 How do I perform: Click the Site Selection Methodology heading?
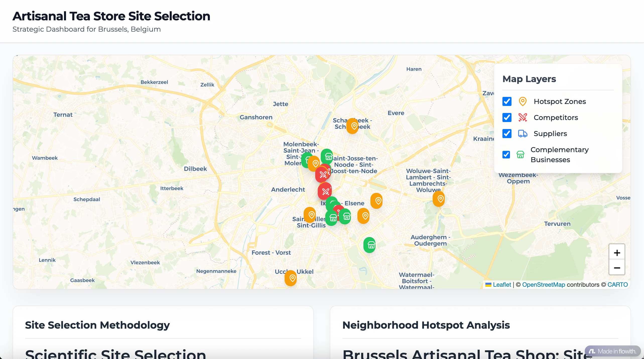(97, 325)
